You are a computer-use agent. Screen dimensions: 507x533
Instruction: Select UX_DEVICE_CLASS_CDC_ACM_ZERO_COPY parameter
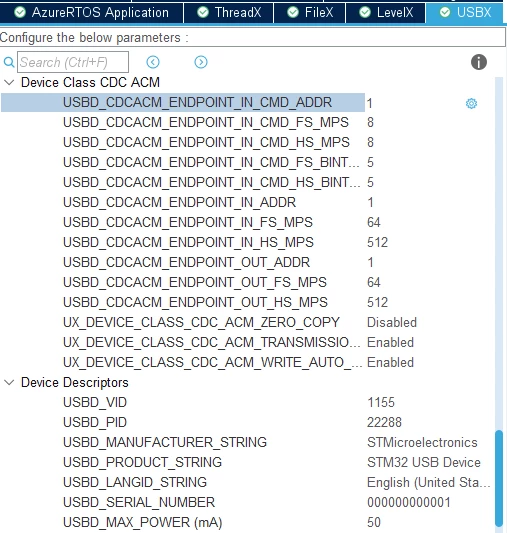tap(201, 323)
